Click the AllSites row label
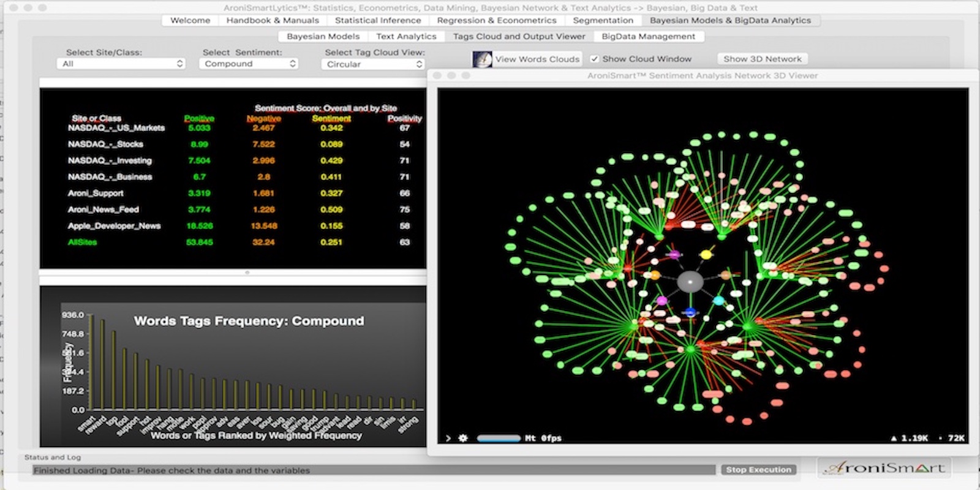 [82, 242]
